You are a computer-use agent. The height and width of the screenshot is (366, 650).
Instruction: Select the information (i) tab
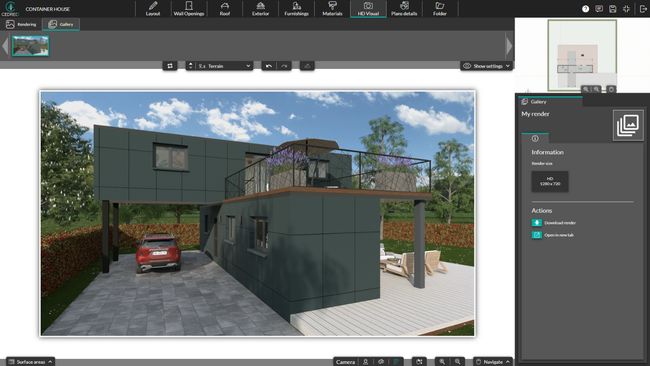(x=535, y=138)
